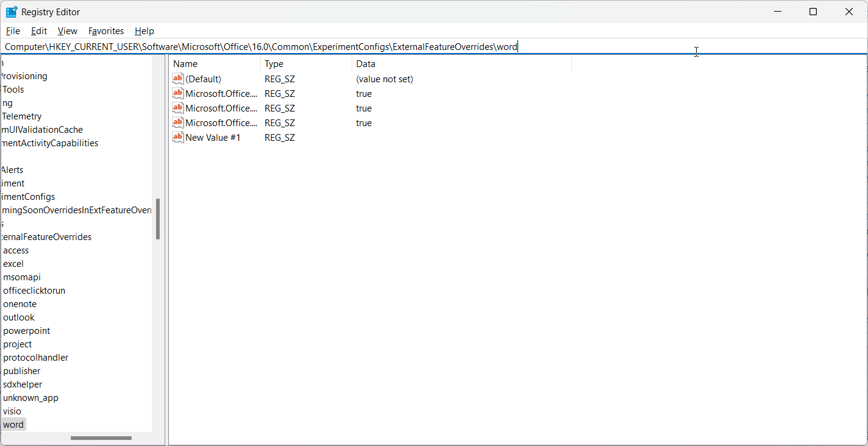Select the Tools key in the tree
The image size is (868, 446).
pos(12,89)
